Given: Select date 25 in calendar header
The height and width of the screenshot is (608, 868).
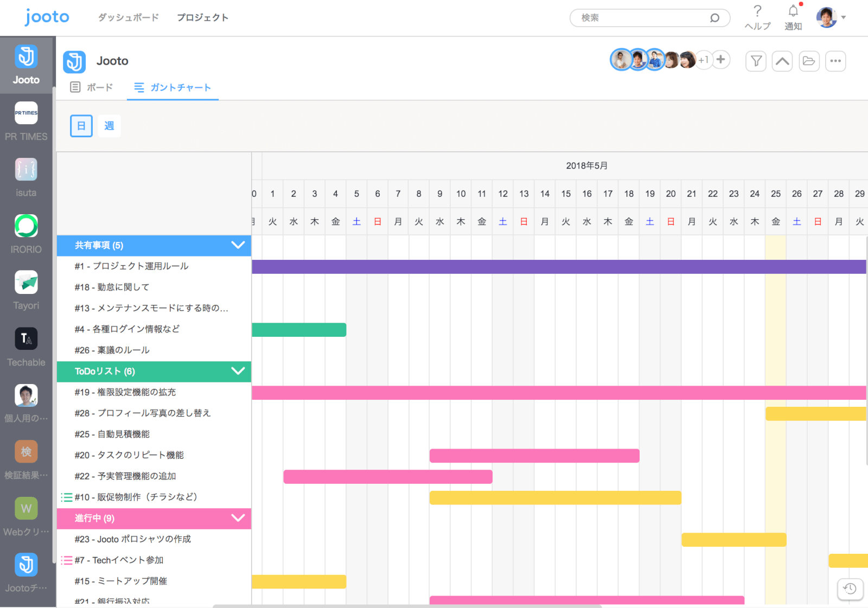Looking at the screenshot, I should 776,194.
